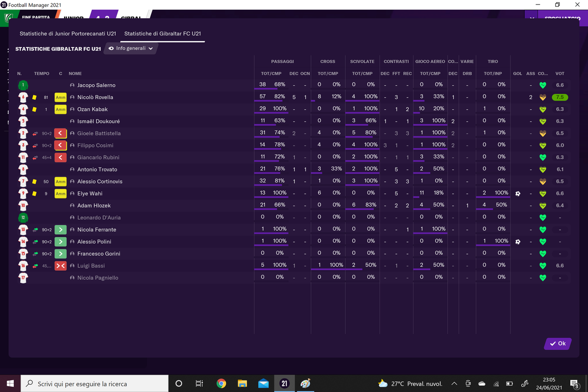This screenshot has width=588, height=392.
Task: Open the Windows Start menu
Action: tap(10, 384)
